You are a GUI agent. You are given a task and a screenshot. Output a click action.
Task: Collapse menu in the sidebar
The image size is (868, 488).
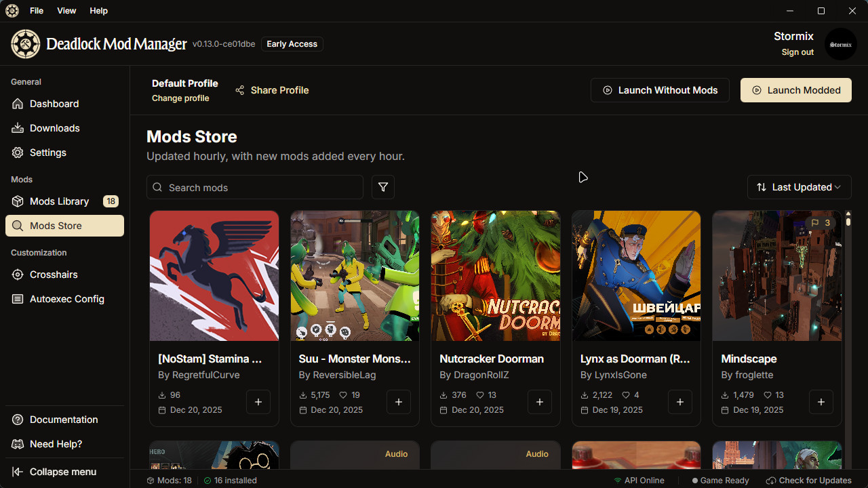[x=62, y=472]
